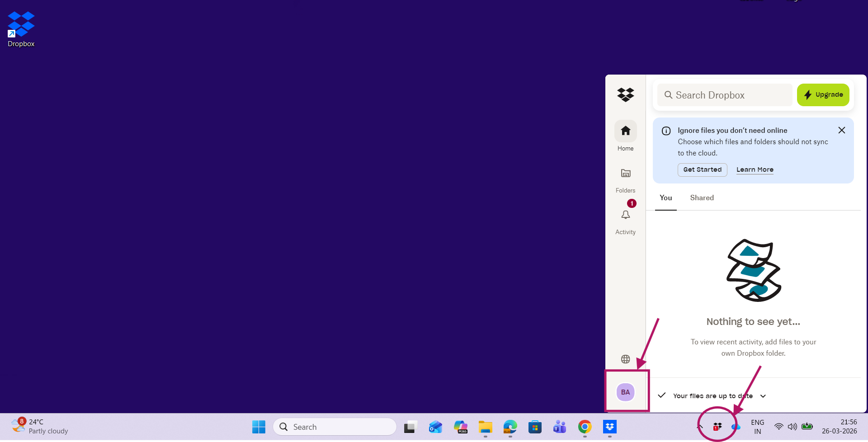Expand the Your files are up to date chevron

point(764,395)
